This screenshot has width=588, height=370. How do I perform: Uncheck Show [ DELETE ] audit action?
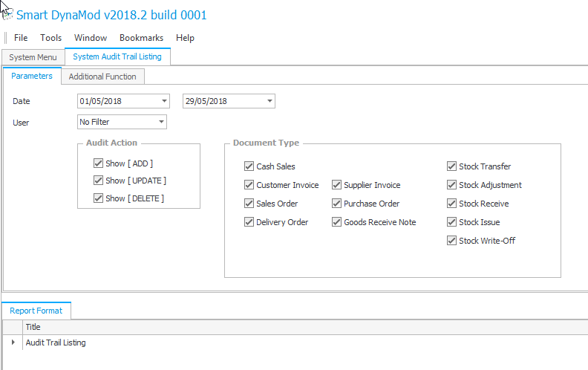click(x=98, y=198)
